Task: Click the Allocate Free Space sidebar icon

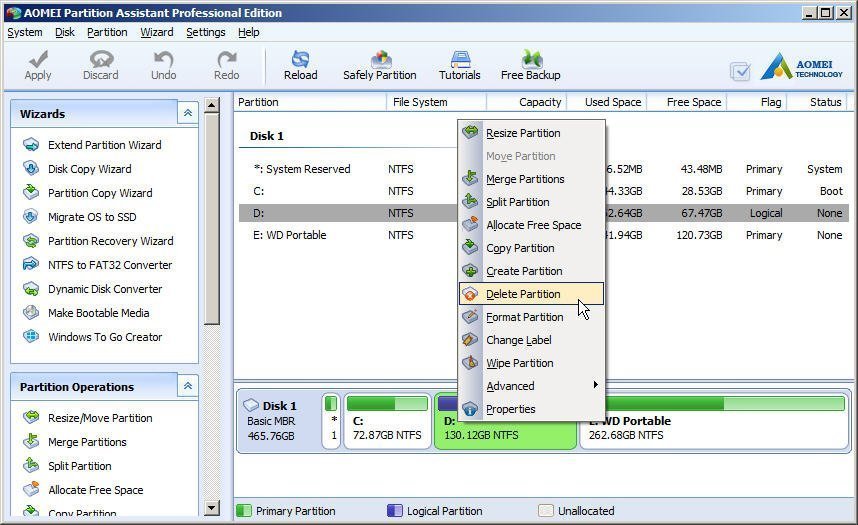Action: 31,489
